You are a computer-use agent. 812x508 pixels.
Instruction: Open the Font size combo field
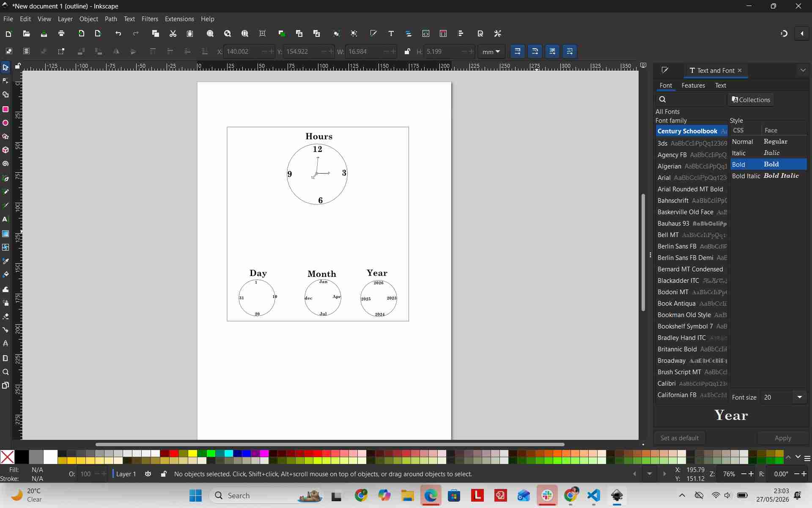pyautogui.click(x=778, y=397)
